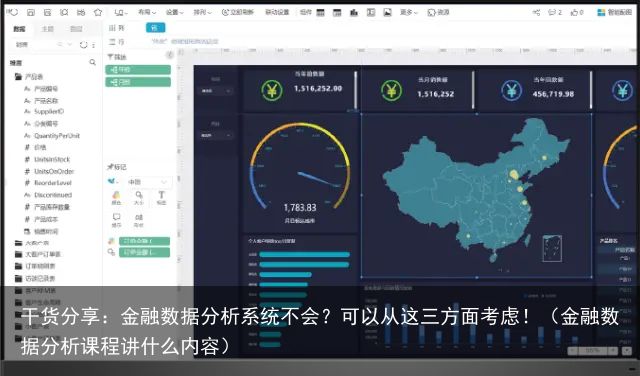Insert an image component icon

387,12
